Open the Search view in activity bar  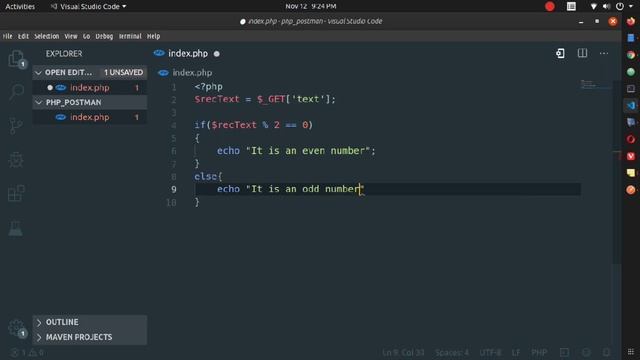[16, 92]
